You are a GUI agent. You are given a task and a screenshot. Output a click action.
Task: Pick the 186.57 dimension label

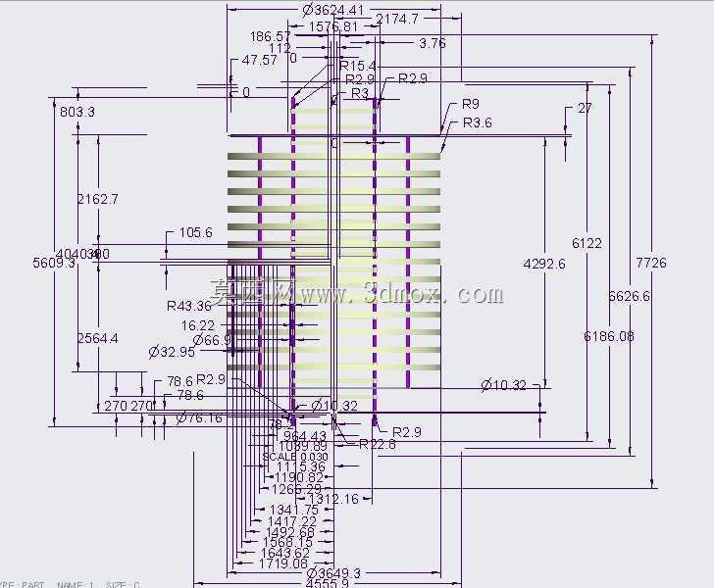[270, 36]
